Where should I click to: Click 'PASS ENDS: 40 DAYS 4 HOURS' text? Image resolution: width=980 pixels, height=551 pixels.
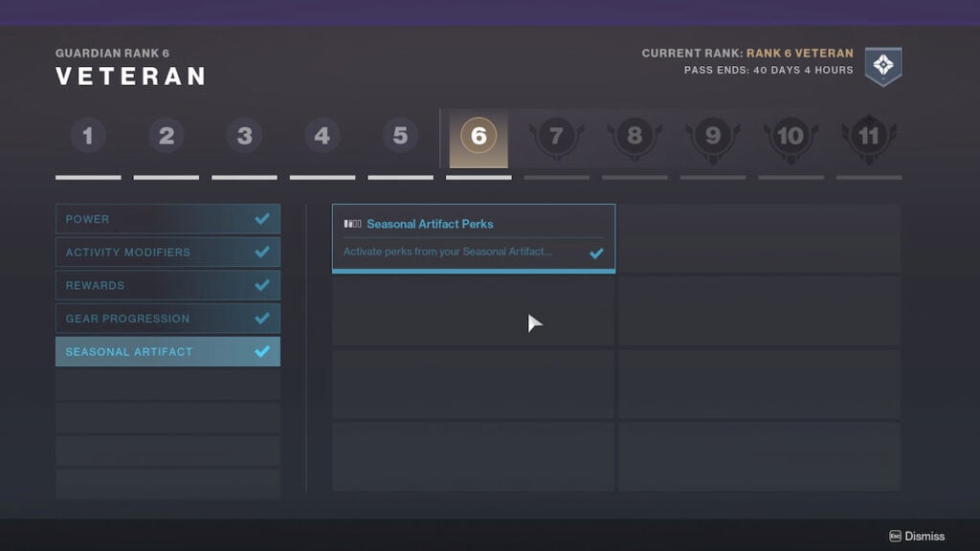coord(768,70)
